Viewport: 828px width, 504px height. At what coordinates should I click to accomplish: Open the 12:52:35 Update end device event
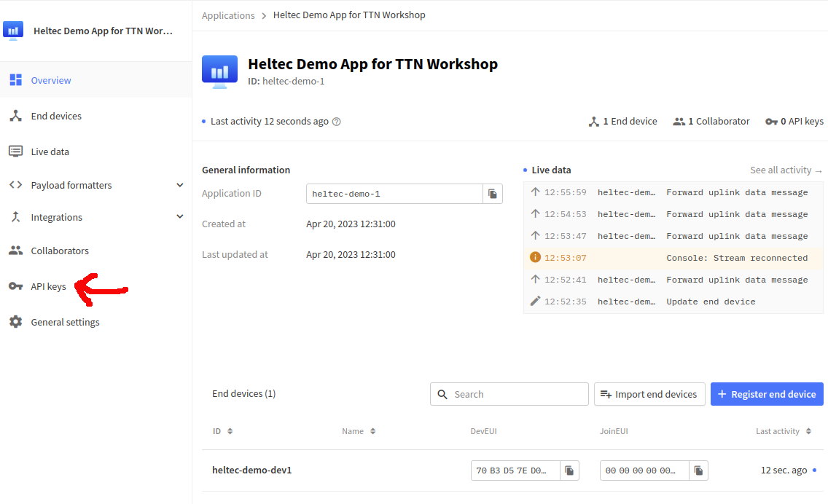point(673,302)
